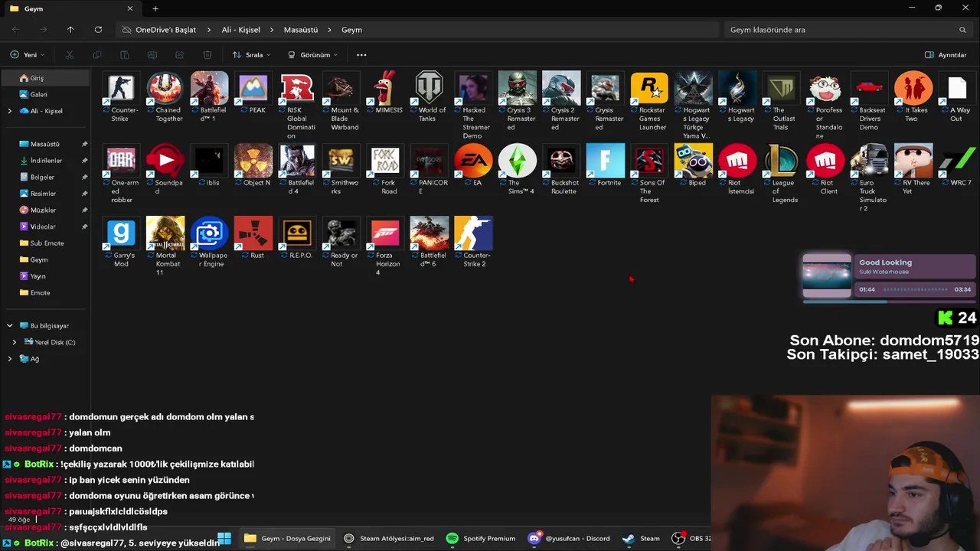The image size is (980, 551).
Task: Switch to Spotify Premium on taskbar
Action: tap(480, 538)
